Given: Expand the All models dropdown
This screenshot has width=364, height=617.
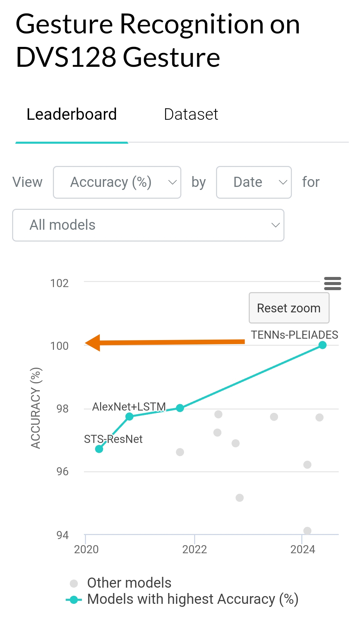Looking at the screenshot, I should (148, 225).
